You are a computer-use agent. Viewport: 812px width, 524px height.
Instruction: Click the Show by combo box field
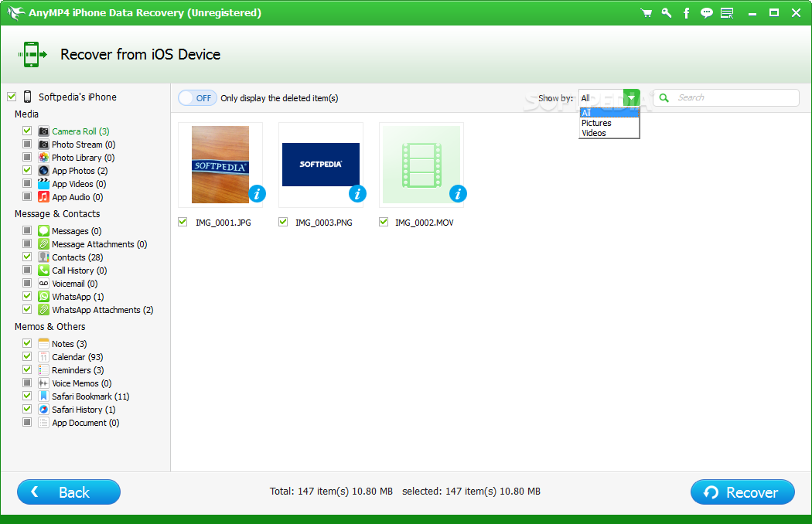[609, 97]
